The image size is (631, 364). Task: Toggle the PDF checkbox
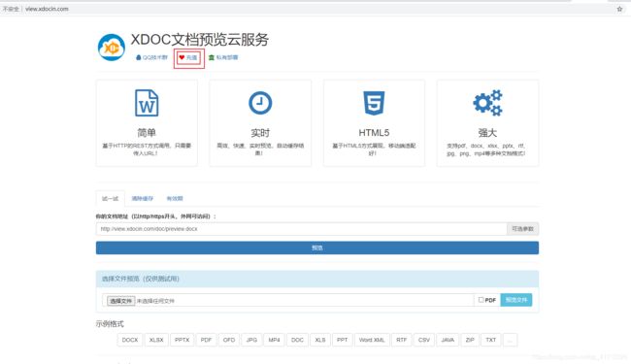tap(481, 300)
